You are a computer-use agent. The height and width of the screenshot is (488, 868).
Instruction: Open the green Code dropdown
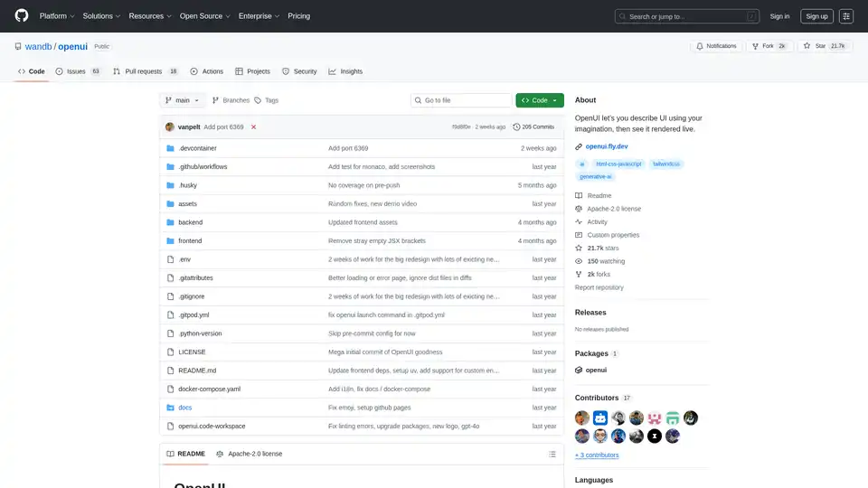tap(540, 100)
